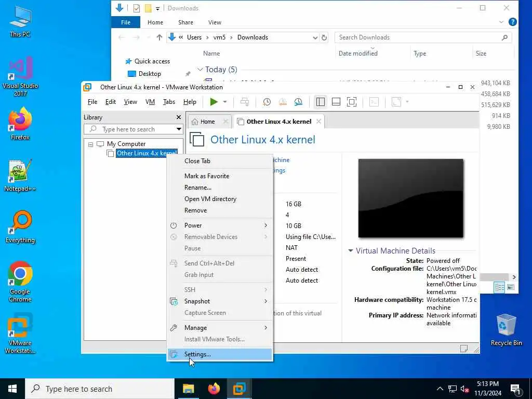Click the Recycle Bin desktop icon
Viewport: 532px width, 399px height.
point(506,330)
